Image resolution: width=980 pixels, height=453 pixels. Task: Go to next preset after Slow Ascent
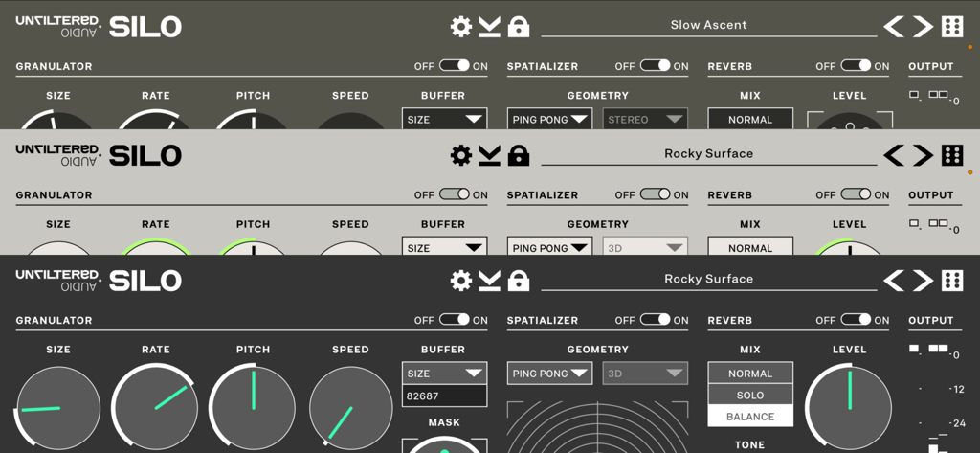coord(923,26)
